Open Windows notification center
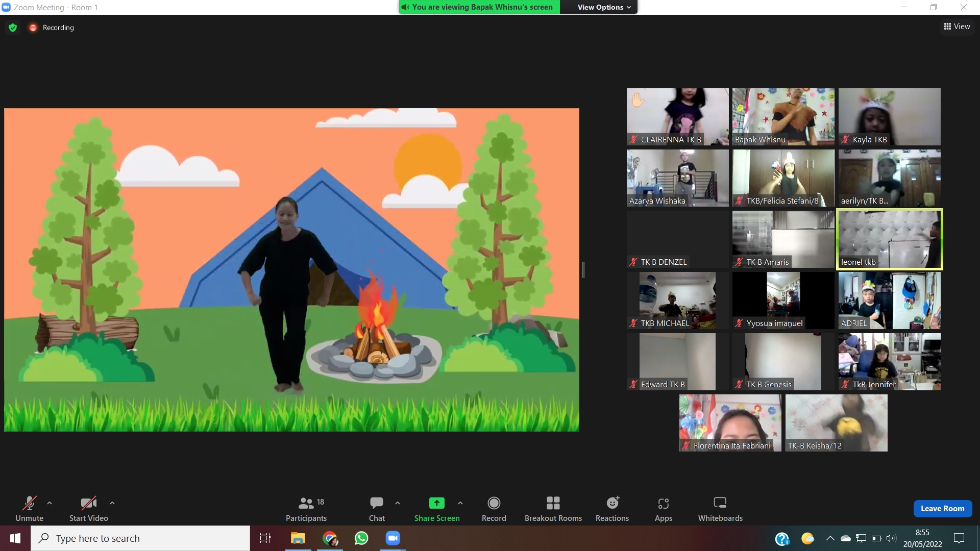 [959, 538]
